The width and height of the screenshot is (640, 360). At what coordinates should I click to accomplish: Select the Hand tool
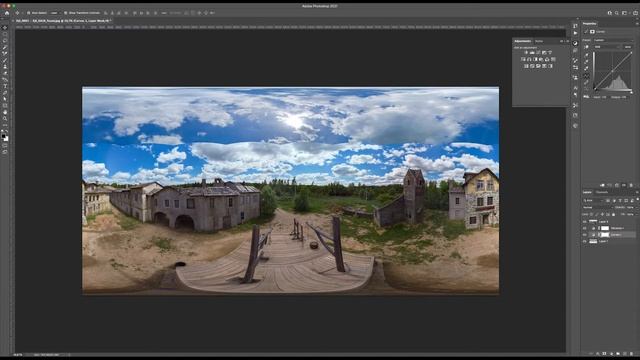click(x=5, y=112)
